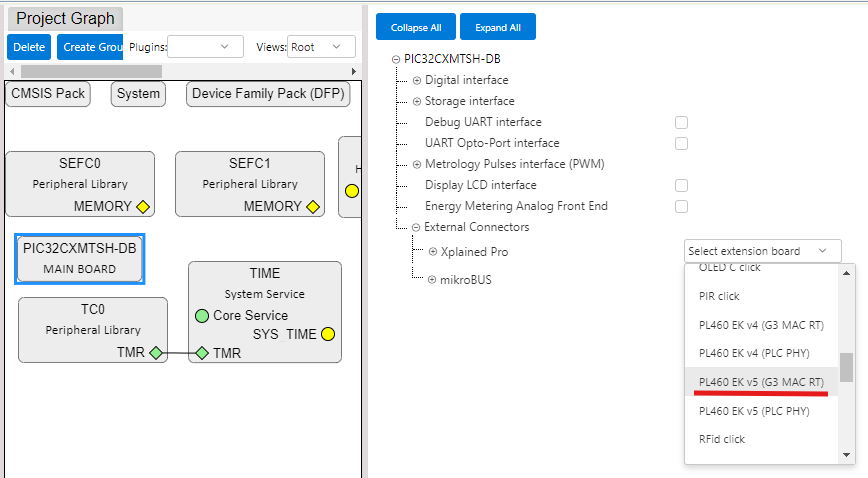The height and width of the screenshot is (478, 868).
Task: Collapse the PIC32CXMTSH-DB tree root
Action: [396, 59]
